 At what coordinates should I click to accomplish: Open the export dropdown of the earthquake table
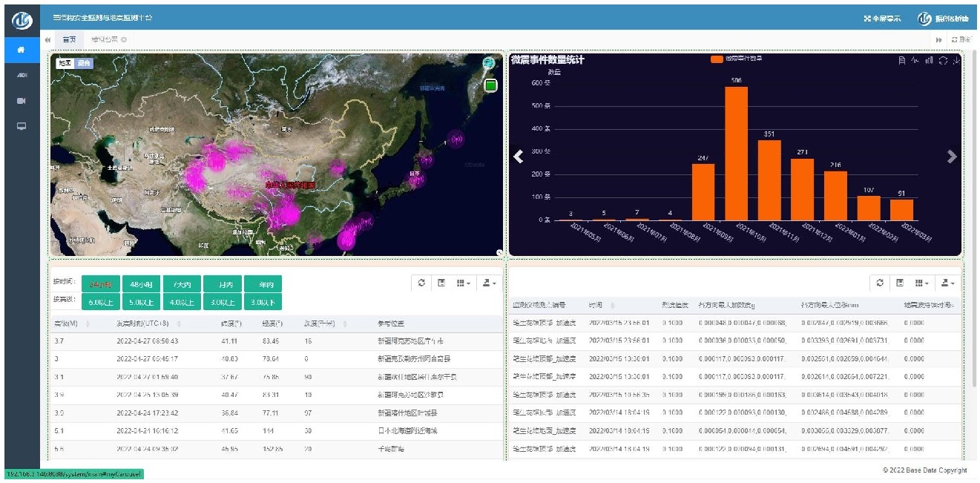[x=489, y=283]
